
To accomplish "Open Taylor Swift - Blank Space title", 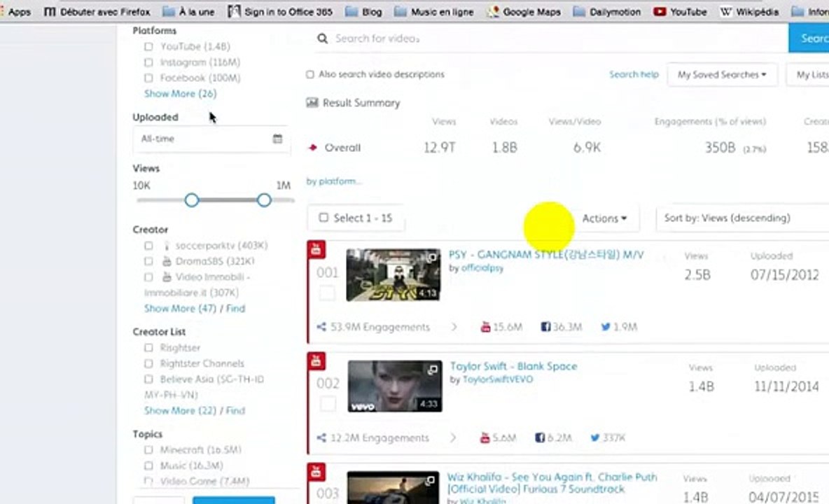I will pyautogui.click(x=513, y=366).
